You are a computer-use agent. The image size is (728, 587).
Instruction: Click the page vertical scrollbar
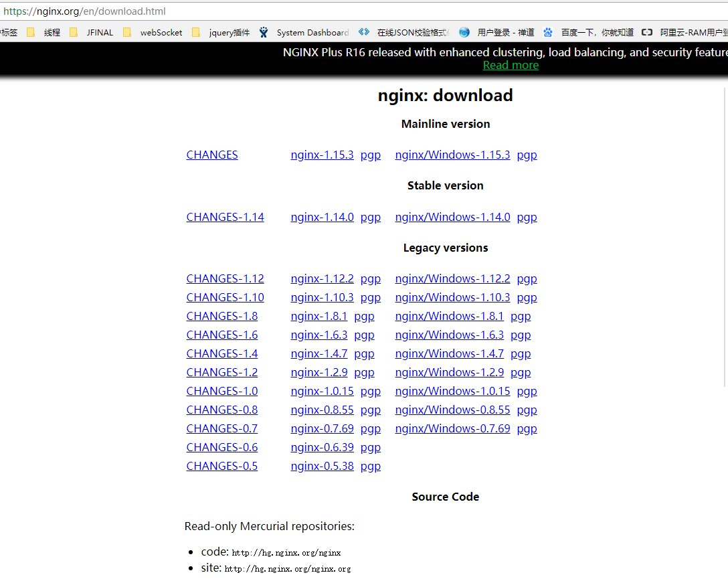(725, 237)
